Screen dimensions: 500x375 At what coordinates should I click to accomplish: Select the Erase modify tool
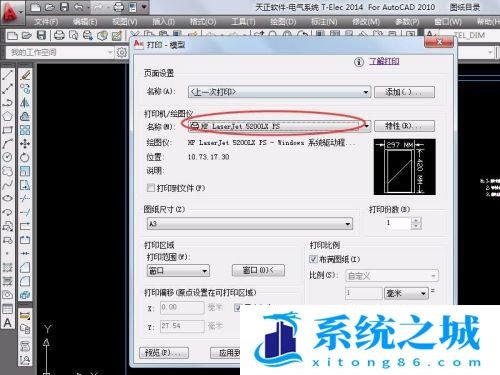point(25,75)
